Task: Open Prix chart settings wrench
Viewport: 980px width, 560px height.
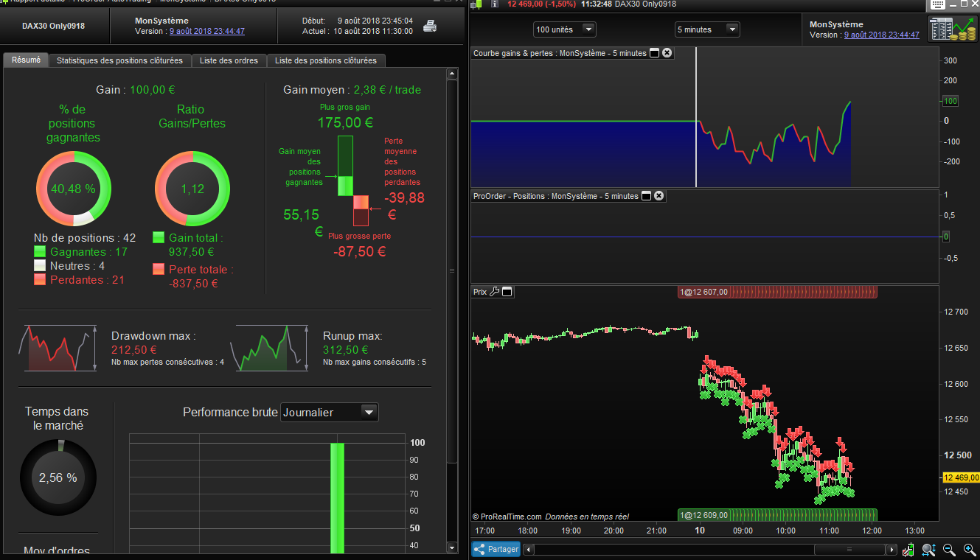Action: pos(495,292)
